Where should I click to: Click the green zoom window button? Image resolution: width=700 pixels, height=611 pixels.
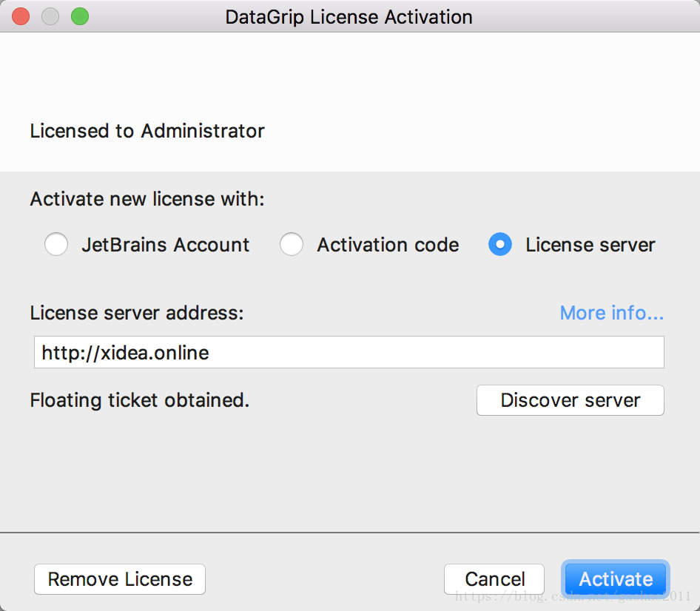[80, 16]
